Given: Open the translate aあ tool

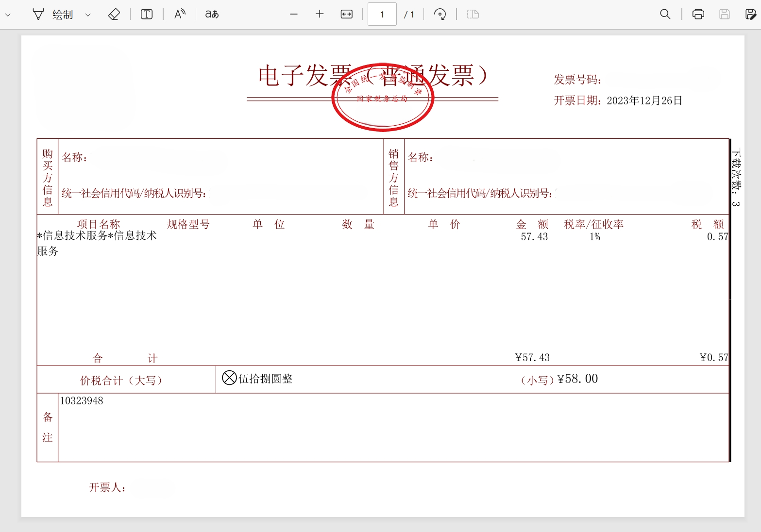Looking at the screenshot, I should 211,14.
